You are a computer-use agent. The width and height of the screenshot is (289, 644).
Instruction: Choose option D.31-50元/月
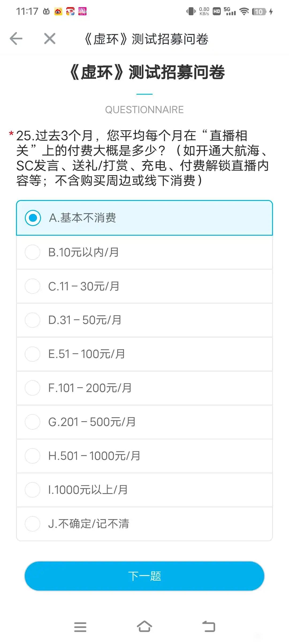33,320
